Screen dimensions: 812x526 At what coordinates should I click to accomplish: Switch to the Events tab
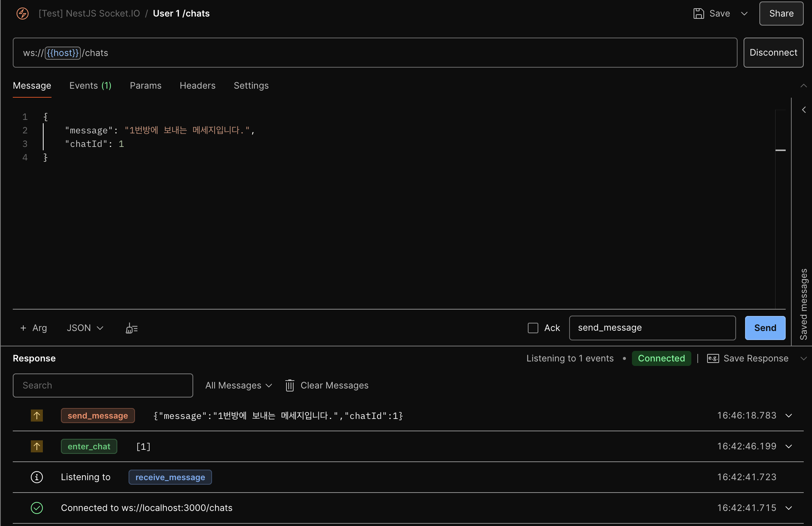[x=90, y=86]
